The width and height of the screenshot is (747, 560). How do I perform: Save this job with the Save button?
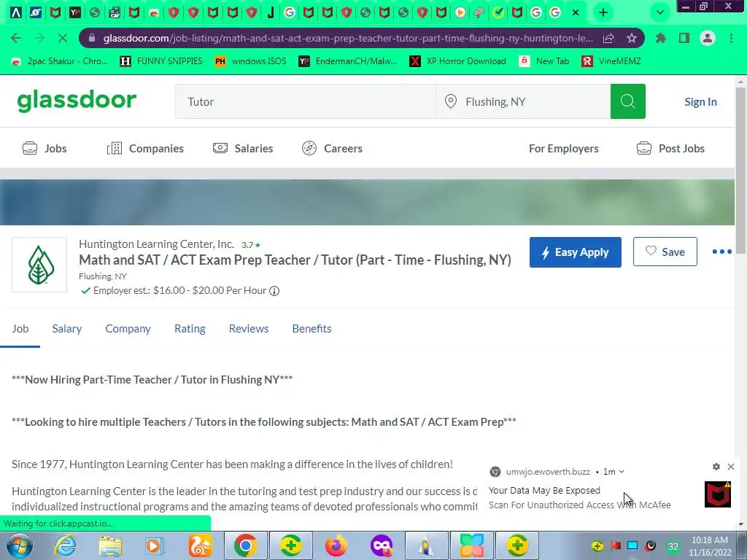665,252
